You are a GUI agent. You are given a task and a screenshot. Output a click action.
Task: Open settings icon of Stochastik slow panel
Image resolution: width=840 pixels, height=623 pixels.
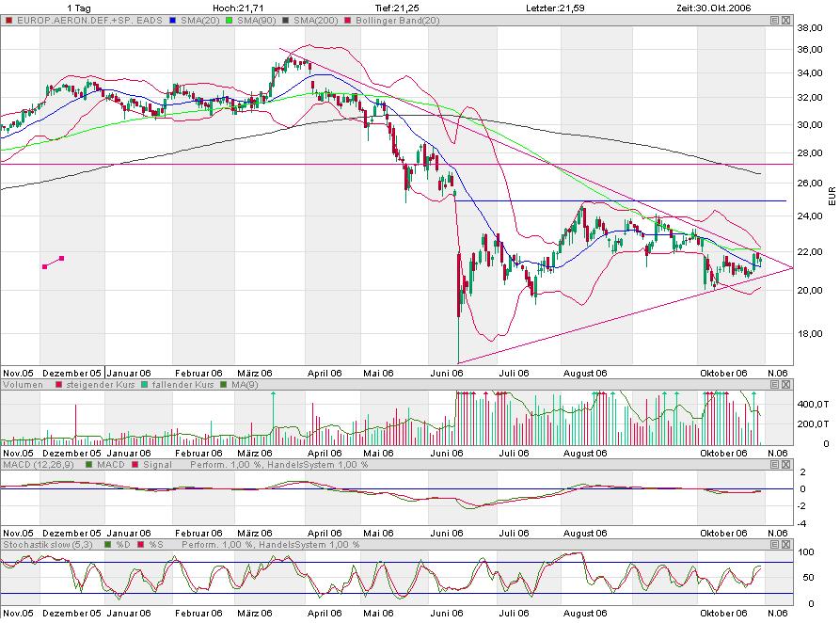click(x=774, y=545)
